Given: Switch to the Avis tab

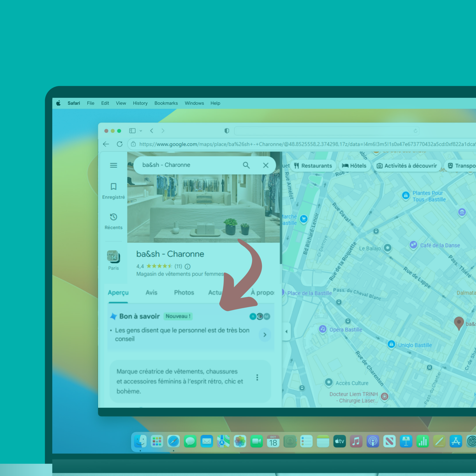Looking at the screenshot, I should point(151,292).
